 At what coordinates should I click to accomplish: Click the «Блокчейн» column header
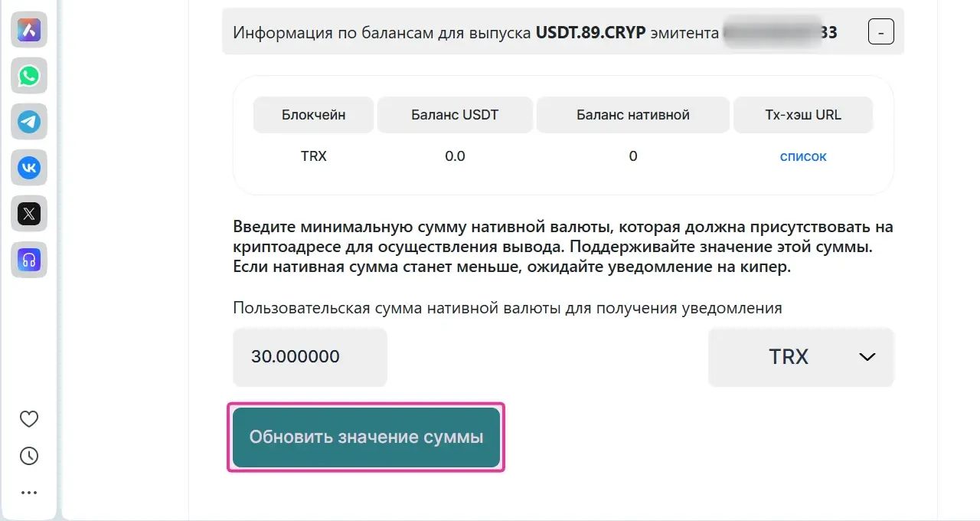point(313,115)
